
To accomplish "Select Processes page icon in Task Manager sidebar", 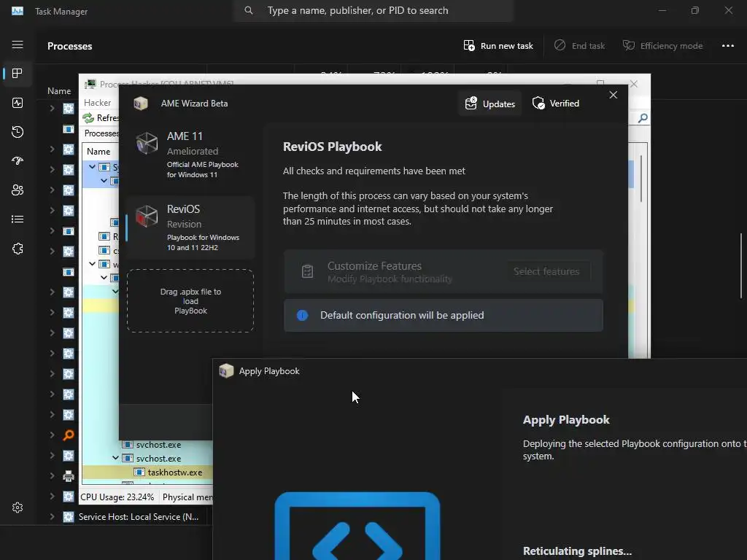I will pos(18,74).
